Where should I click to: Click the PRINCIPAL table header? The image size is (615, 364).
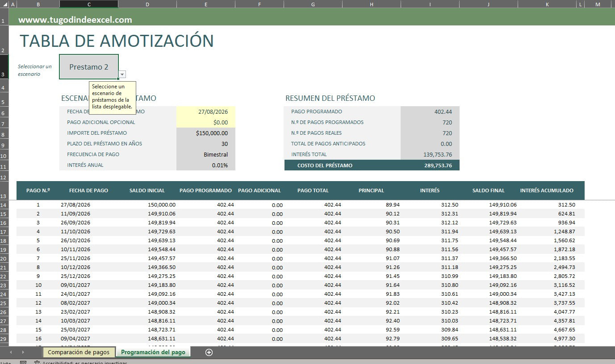[x=371, y=190]
